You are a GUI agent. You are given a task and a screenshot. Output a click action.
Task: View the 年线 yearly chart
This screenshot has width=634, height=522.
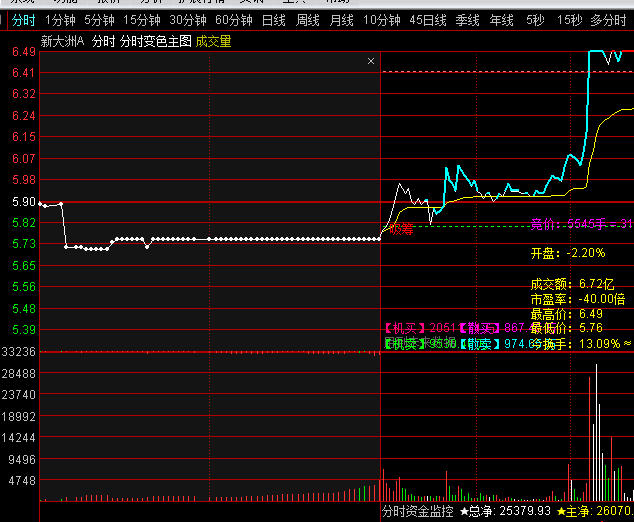tap(501, 20)
